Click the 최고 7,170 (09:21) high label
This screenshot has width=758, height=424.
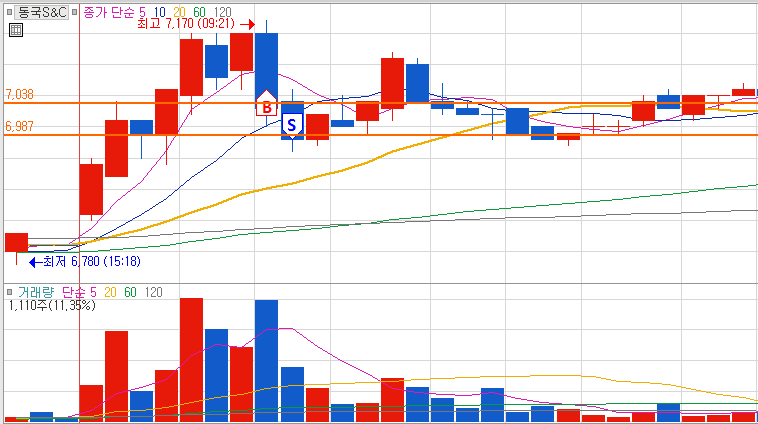pyautogui.click(x=186, y=24)
